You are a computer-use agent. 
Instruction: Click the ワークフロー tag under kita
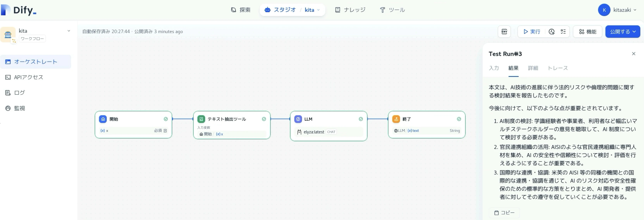pos(32,39)
